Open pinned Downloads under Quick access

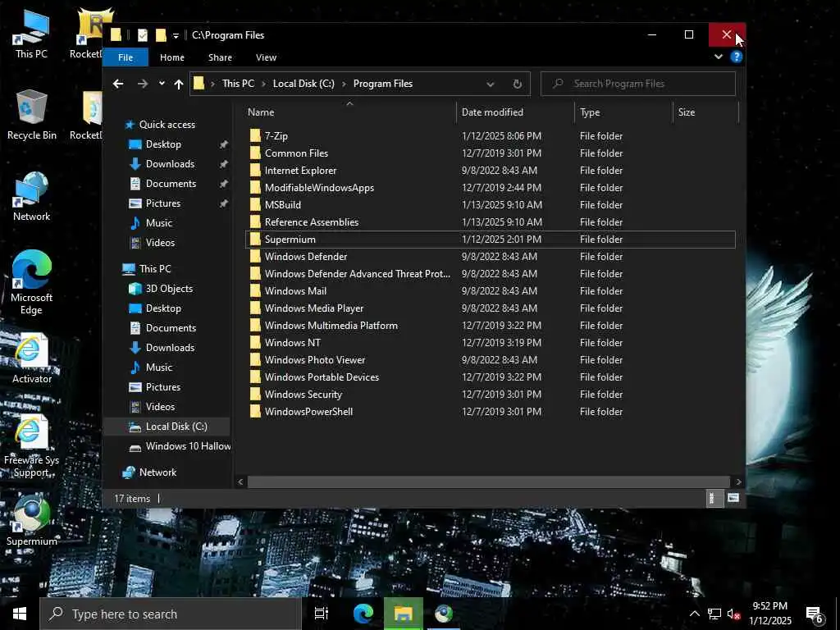[170, 164]
